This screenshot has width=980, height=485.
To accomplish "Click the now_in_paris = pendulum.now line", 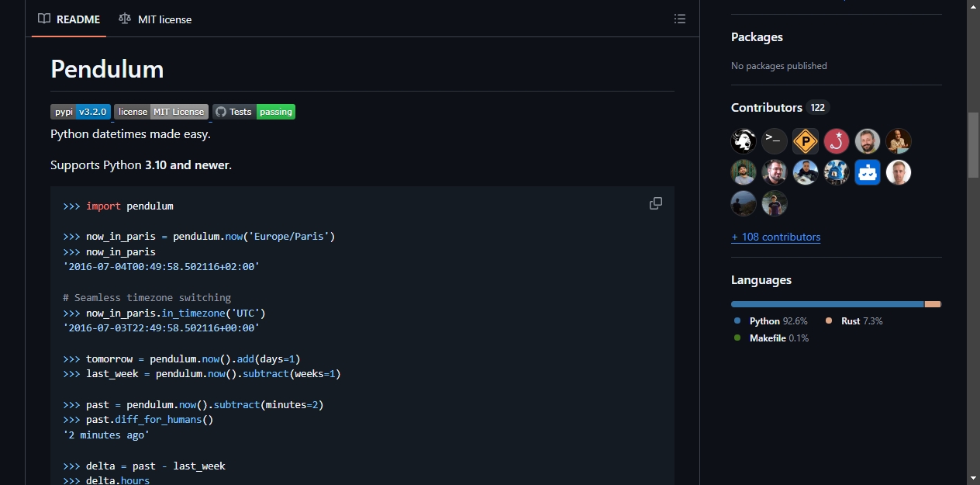I will click(198, 237).
